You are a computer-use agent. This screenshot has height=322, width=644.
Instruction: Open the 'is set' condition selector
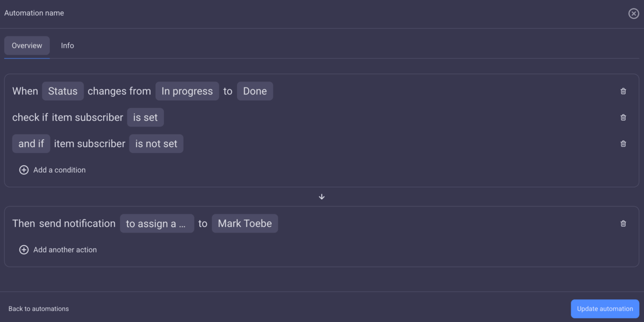coord(145,117)
